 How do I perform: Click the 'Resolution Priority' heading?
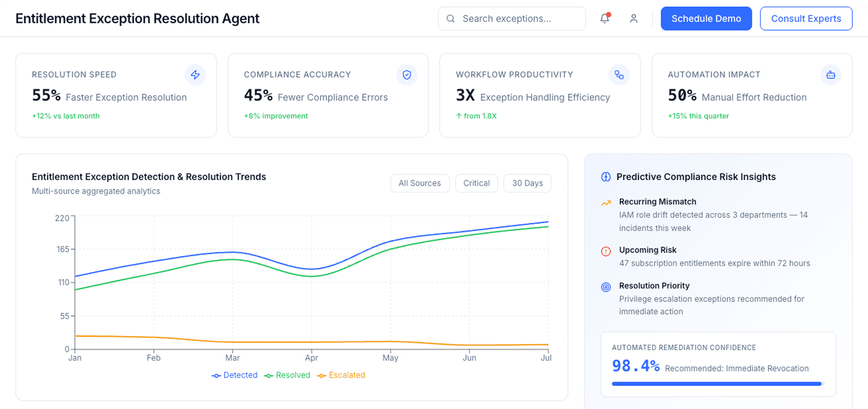click(x=654, y=286)
